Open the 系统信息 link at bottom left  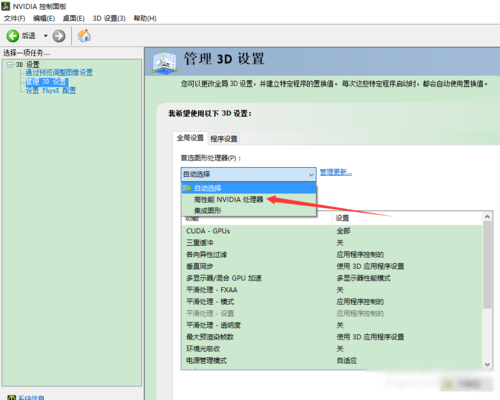pos(31,397)
